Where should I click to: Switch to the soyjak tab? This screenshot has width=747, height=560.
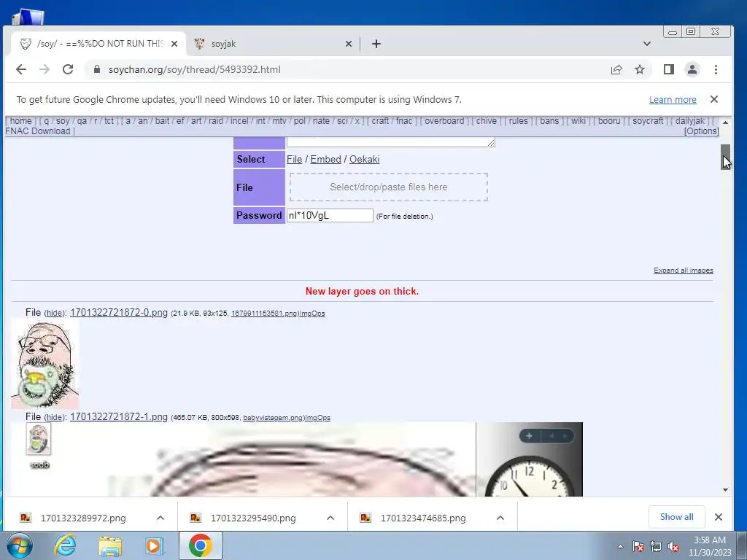click(x=273, y=44)
